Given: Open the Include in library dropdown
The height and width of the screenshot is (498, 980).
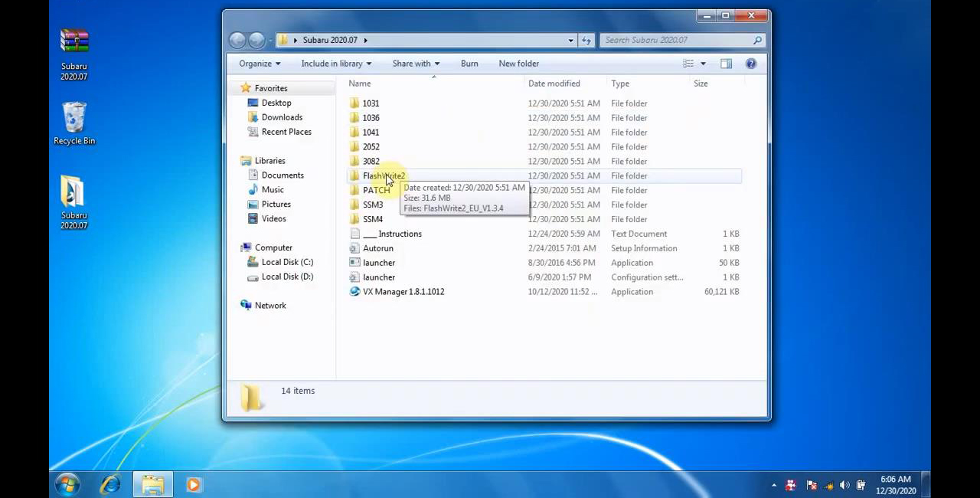Looking at the screenshot, I should [336, 64].
